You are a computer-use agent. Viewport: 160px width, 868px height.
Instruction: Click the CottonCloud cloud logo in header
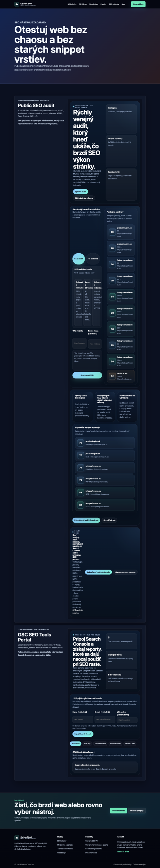17,4
